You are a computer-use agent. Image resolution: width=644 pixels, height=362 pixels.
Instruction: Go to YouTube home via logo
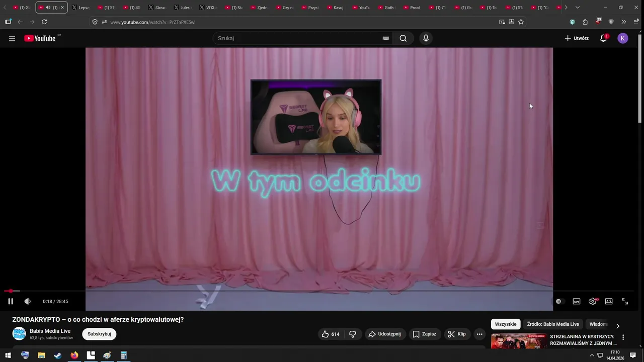pyautogui.click(x=40, y=38)
